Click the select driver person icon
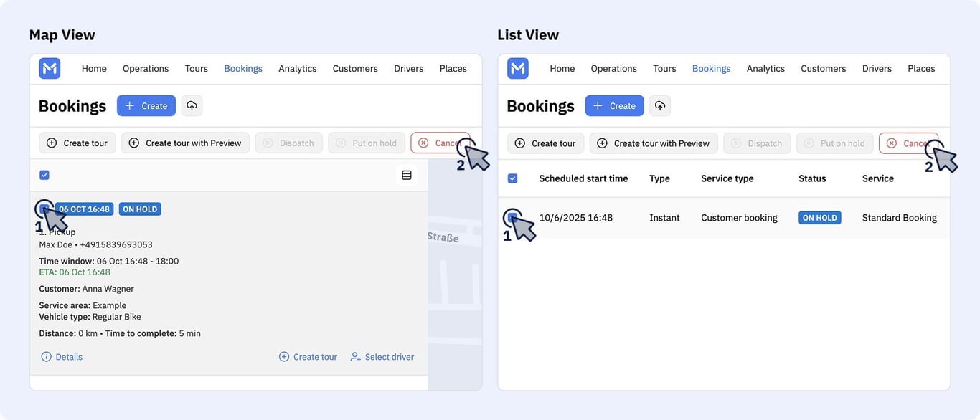The height and width of the screenshot is (420, 980). (x=356, y=357)
